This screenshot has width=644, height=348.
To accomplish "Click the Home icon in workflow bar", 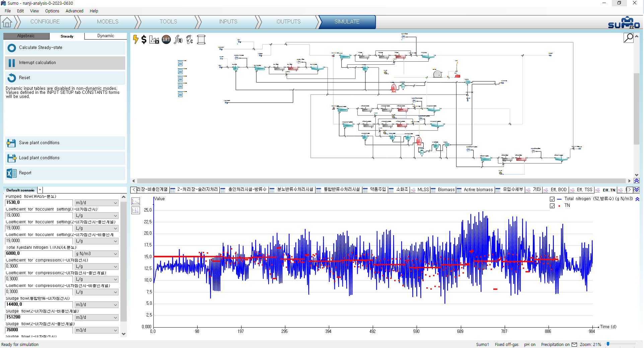I will pos(7,22).
